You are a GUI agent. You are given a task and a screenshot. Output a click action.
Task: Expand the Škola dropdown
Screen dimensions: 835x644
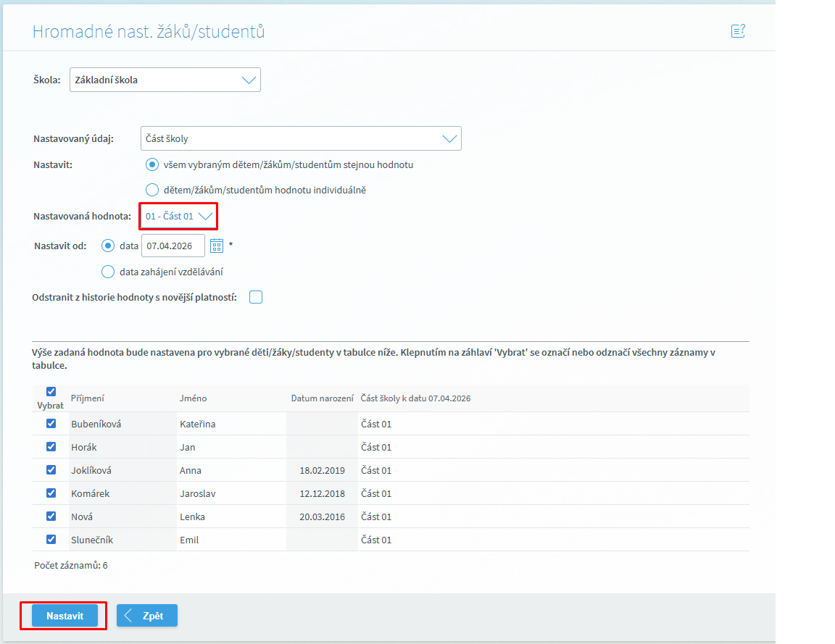(x=165, y=80)
